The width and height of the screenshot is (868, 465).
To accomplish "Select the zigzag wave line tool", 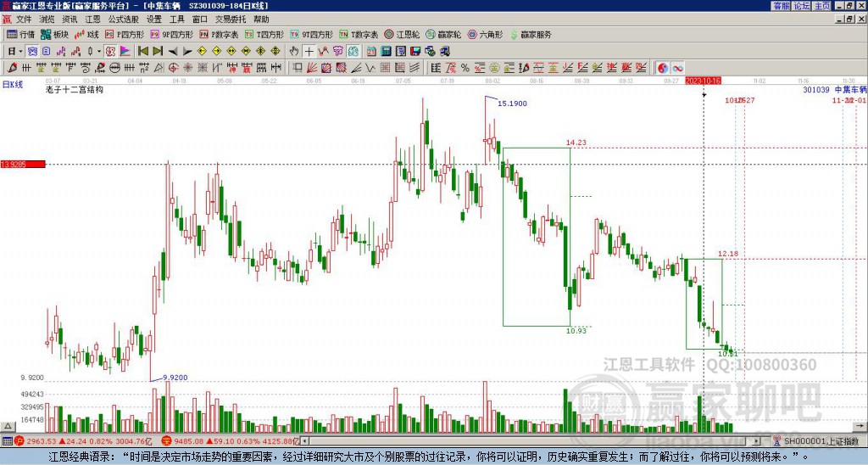I will 370,68.
